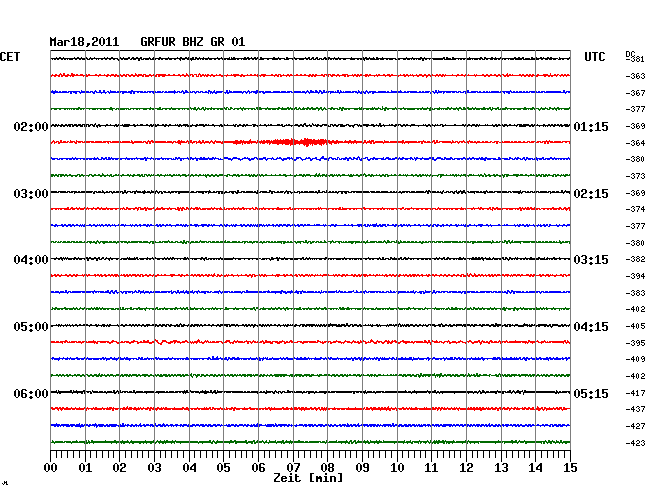This screenshot has height=494, width=650.
Task: Click minute tick label 09
Action: [x=362, y=468]
